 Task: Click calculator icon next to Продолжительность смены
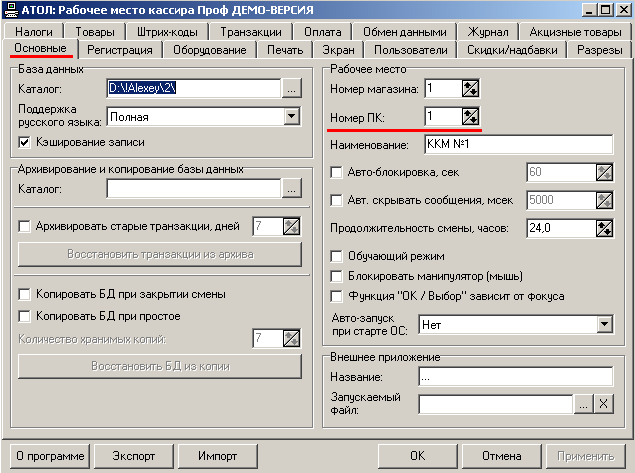coord(604,228)
